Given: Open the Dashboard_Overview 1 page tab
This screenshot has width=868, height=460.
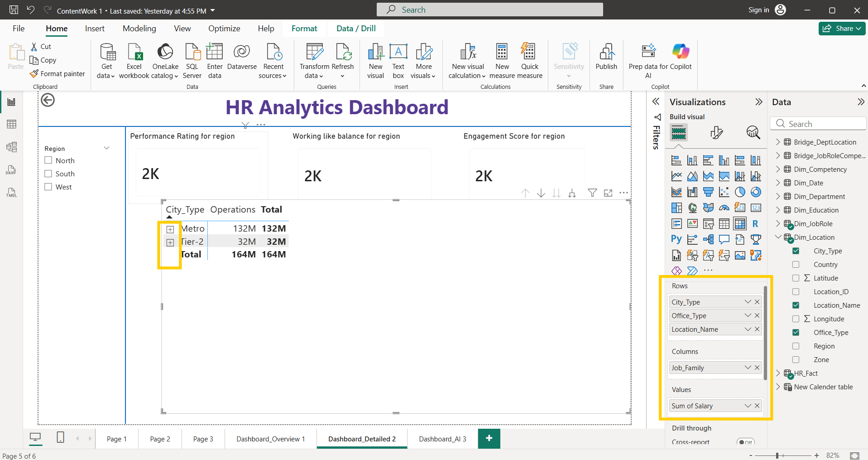Looking at the screenshot, I should (270, 439).
